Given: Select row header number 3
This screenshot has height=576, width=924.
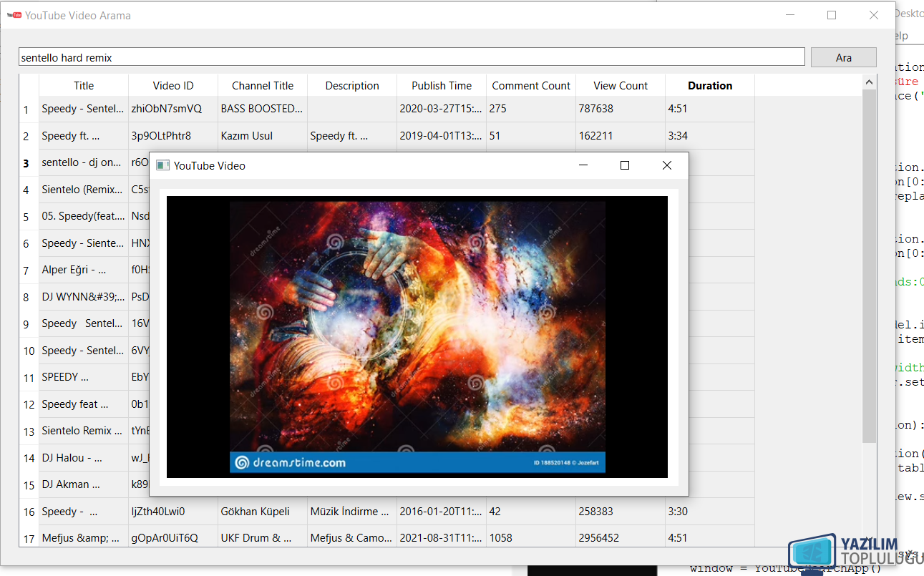Looking at the screenshot, I should pyautogui.click(x=29, y=163).
